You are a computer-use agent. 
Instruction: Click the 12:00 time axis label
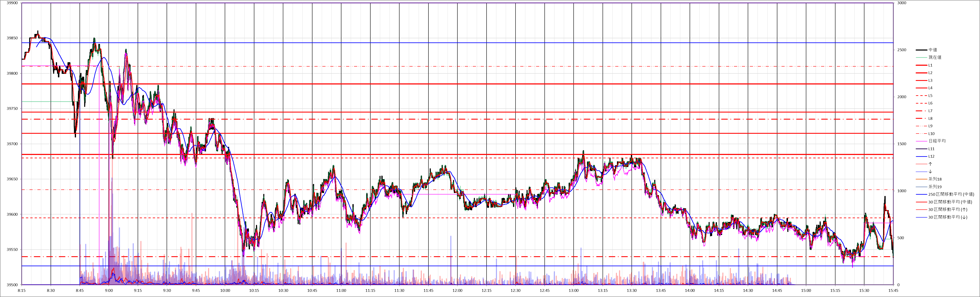(458, 291)
